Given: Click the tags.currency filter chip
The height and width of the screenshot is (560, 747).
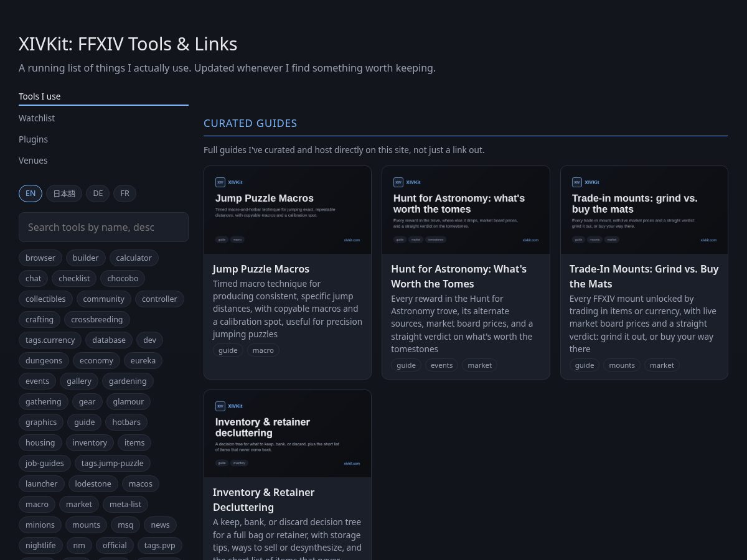Looking at the screenshot, I should pos(50,340).
